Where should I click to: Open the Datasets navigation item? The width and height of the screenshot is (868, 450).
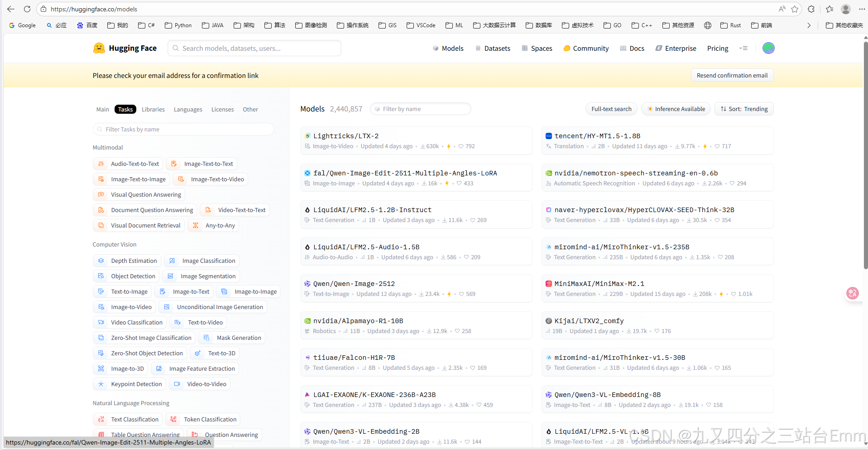point(493,48)
